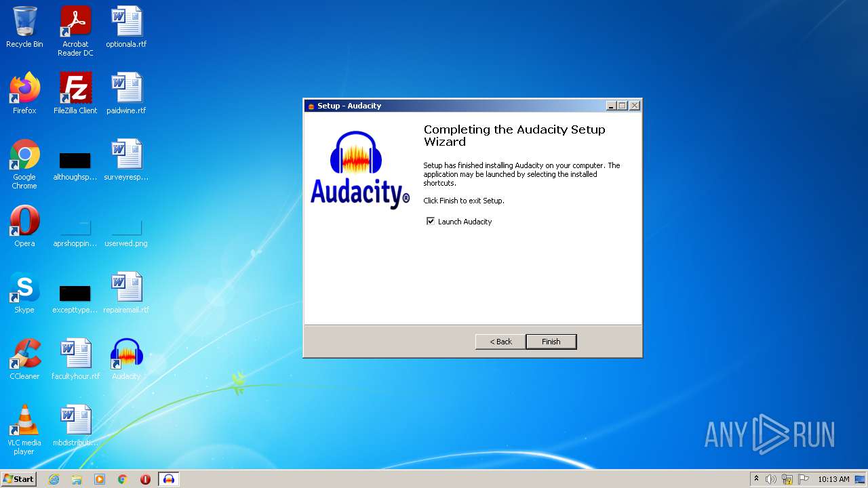Select the excepttype... black thumbnail file

point(75,298)
